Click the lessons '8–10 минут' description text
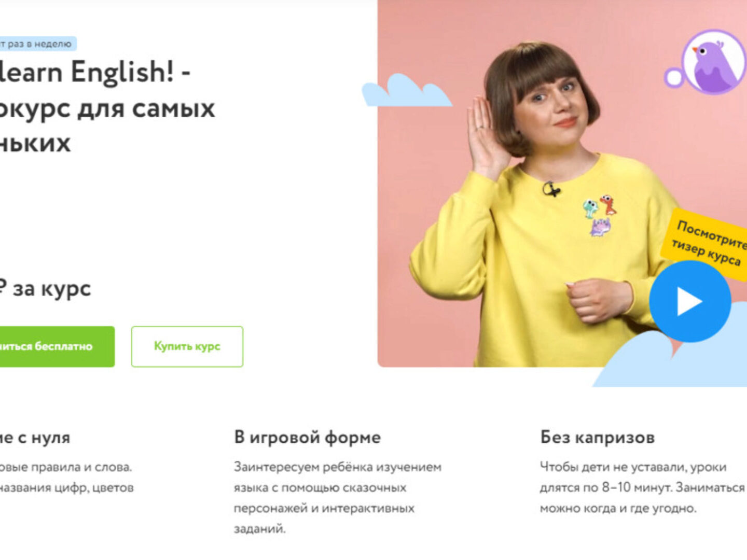 click(x=642, y=487)
